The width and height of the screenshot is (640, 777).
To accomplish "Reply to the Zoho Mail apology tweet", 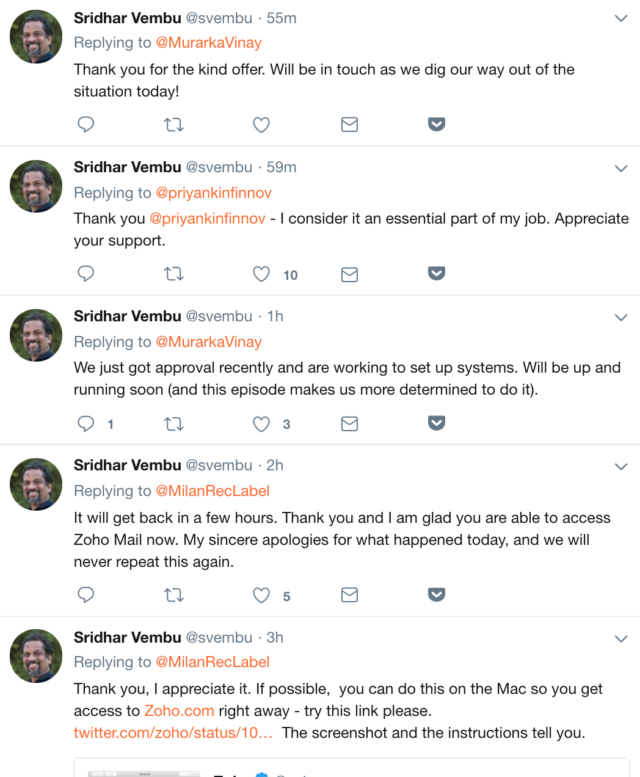I will pyautogui.click(x=86, y=595).
